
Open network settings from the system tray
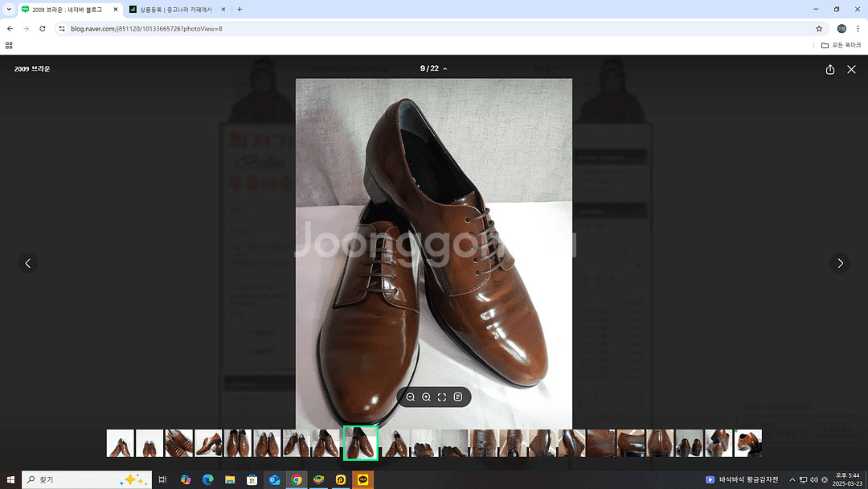pyautogui.click(x=803, y=479)
